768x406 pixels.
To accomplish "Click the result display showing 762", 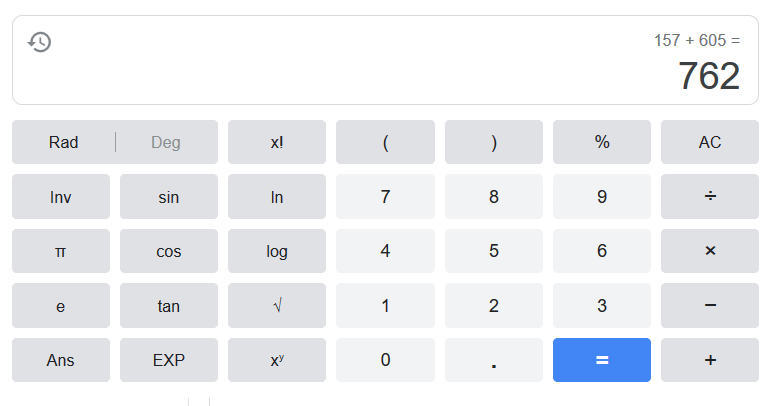I will [708, 77].
